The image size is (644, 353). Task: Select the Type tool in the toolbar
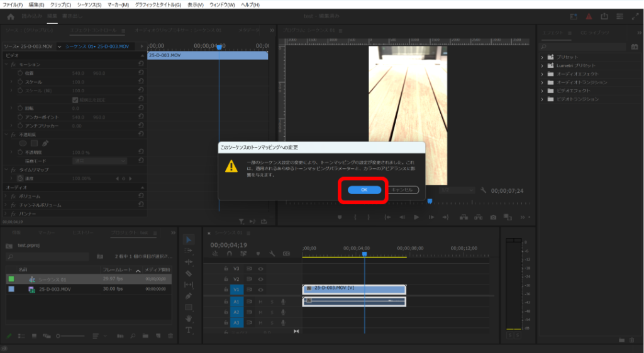click(189, 330)
